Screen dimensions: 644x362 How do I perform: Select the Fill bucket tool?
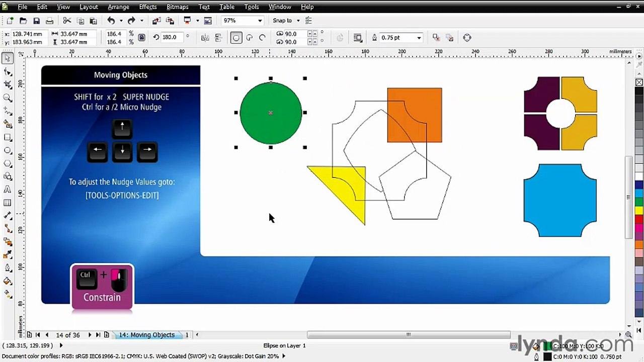click(x=8, y=281)
